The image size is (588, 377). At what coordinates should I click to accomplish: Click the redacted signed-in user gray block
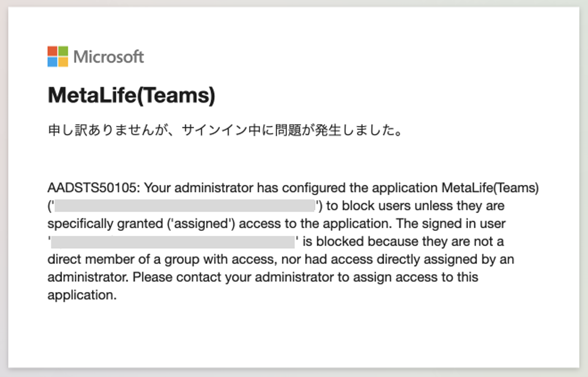(x=173, y=242)
